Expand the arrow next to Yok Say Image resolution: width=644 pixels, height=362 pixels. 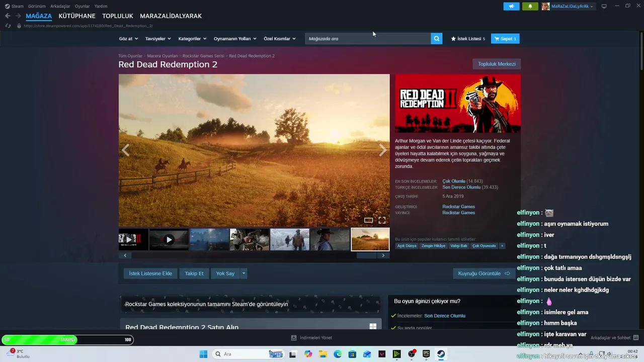(244, 274)
